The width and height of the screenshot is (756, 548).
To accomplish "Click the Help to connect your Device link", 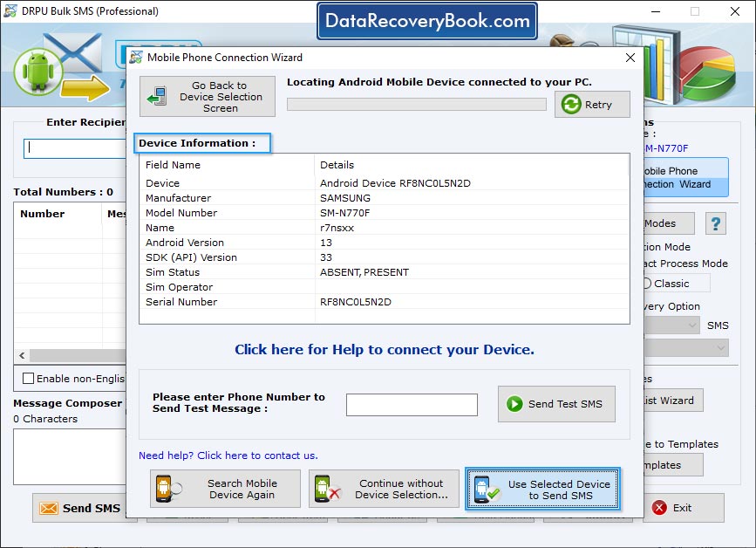I will point(384,349).
